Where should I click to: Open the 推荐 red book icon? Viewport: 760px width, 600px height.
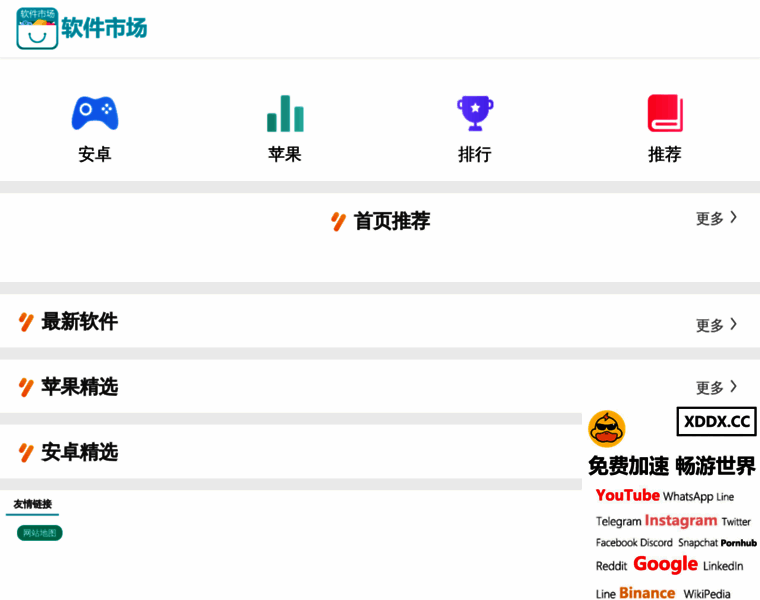[665, 113]
